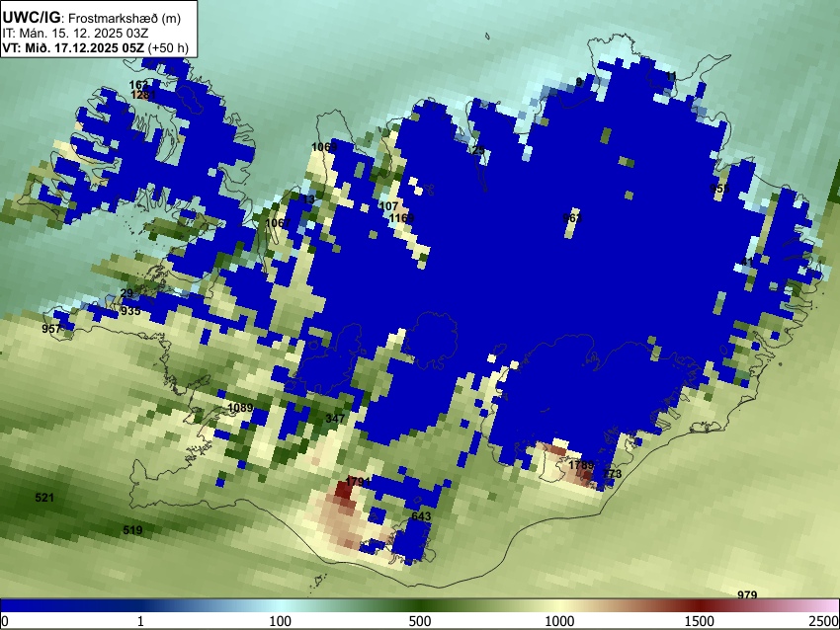840x630 pixels.
Task: Click the map value label '1069'
Action: pos(324,147)
